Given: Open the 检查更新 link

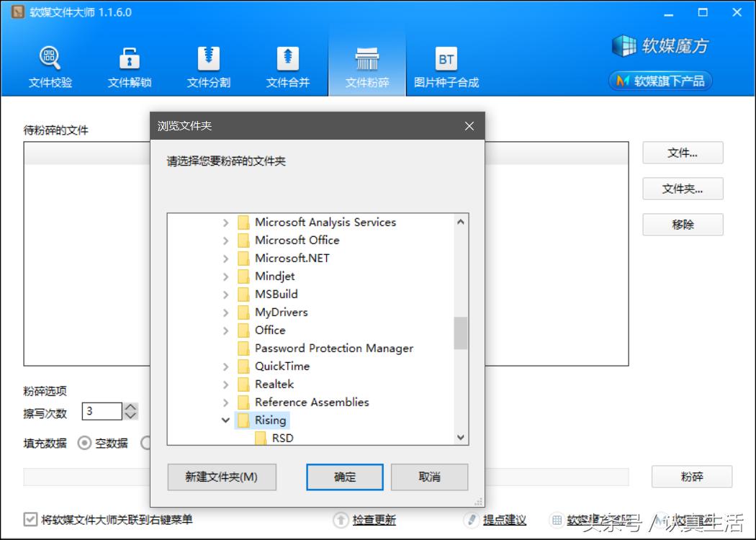Looking at the screenshot, I should coord(374,520).
